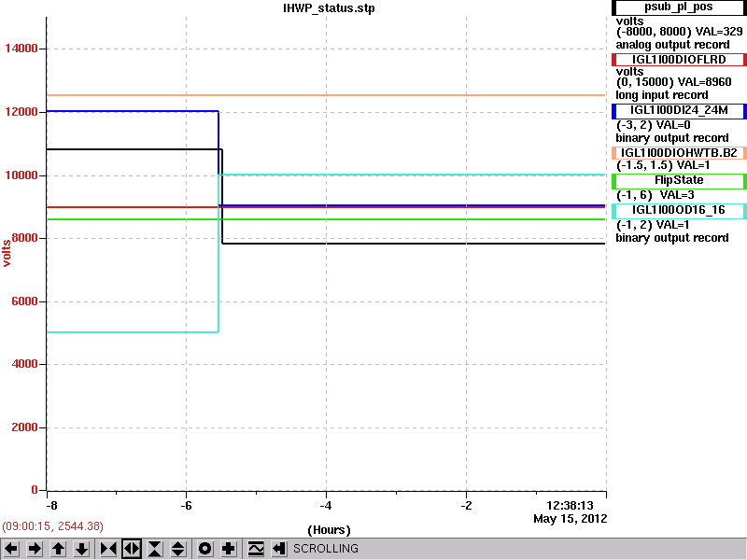The image size is (747, 560).
Task: Click the IHWP_status.stp graph title
Action: [x=329, y=8]
